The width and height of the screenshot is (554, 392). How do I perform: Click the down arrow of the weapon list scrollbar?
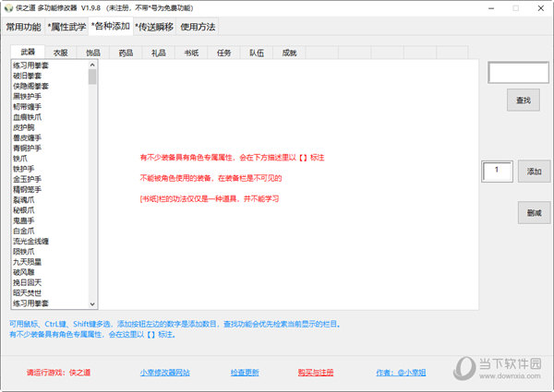pyautogui.click(x=92, y=303)
